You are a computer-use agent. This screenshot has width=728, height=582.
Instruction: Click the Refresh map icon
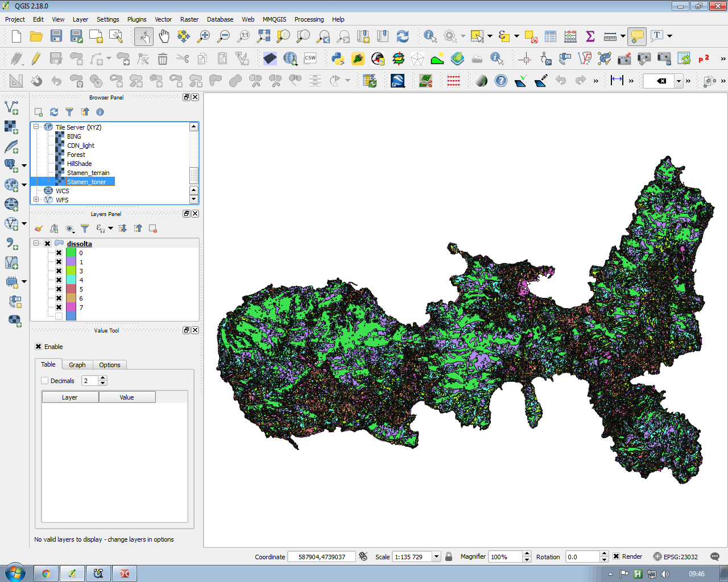coord(403,36)
